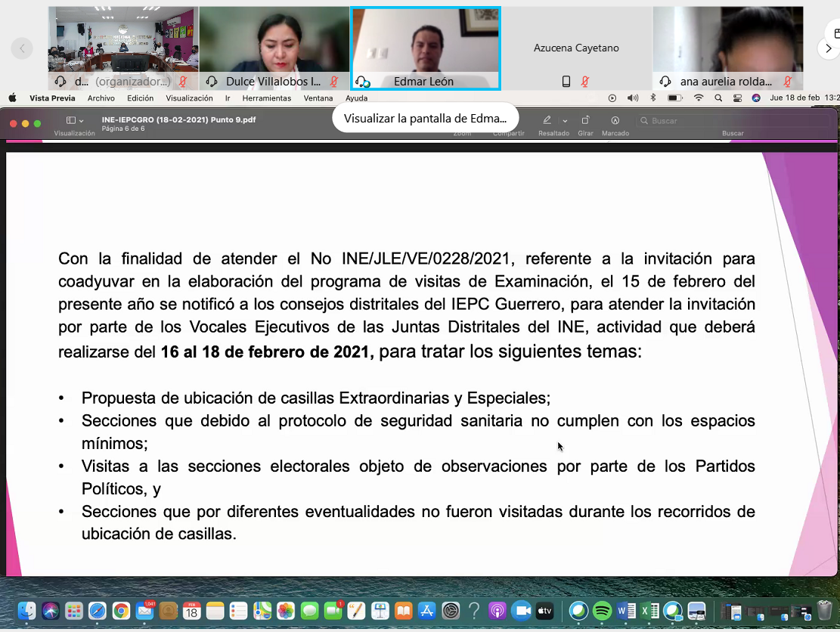Image resolution: width=840 pixels, height=632 pixels.
Task: Open the Archivo menu
Action: point(101,98)
